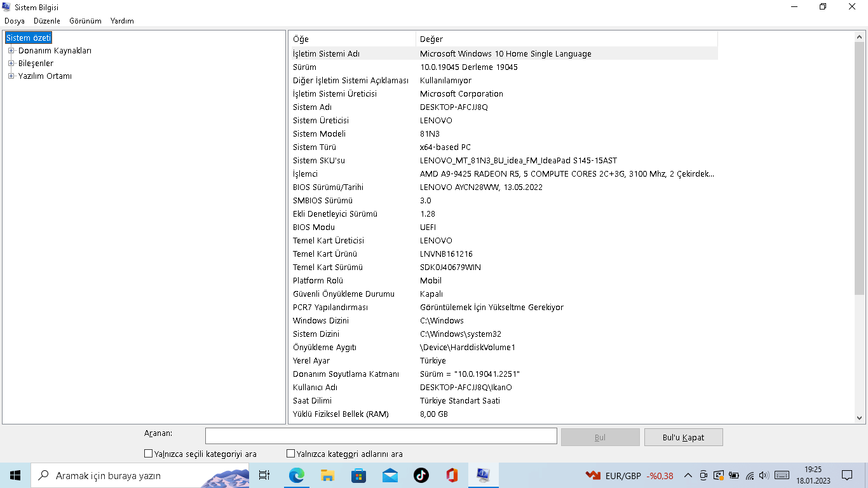Sort by the Öğe column header
Image resolution: width=868 pixels, height=488 pixels.
353,39
